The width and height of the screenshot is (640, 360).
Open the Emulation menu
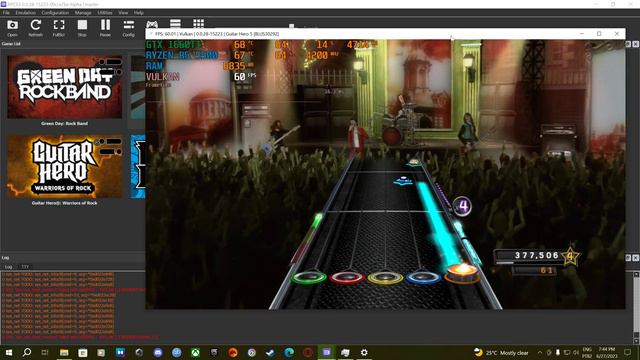tap(25, 13)
